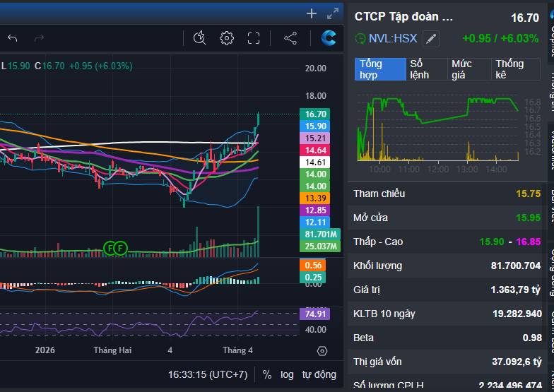This screenshot has width=554, height=392.
Task: Click the redo arrow in chart toolbar
Action: point(40,38)
